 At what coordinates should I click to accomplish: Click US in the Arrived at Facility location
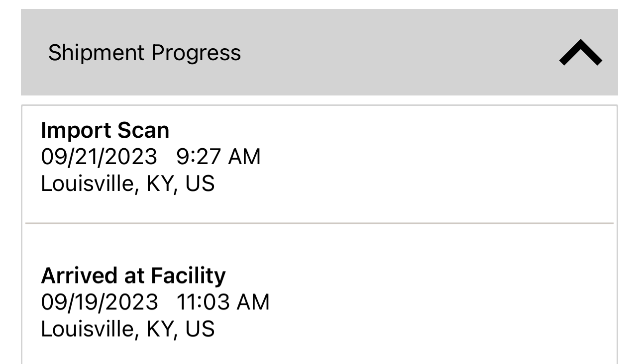[x=200, y=329]
